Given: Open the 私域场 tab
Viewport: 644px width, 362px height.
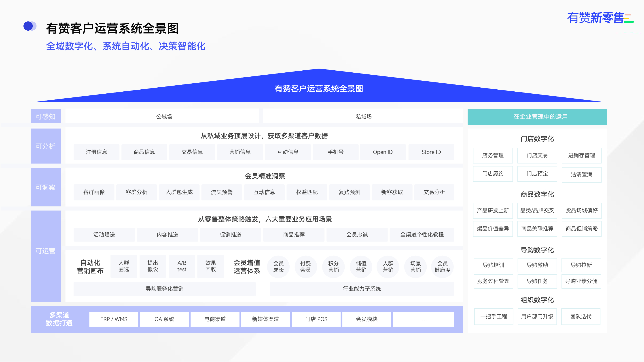Looking at the screenshot, I should 364,116.
